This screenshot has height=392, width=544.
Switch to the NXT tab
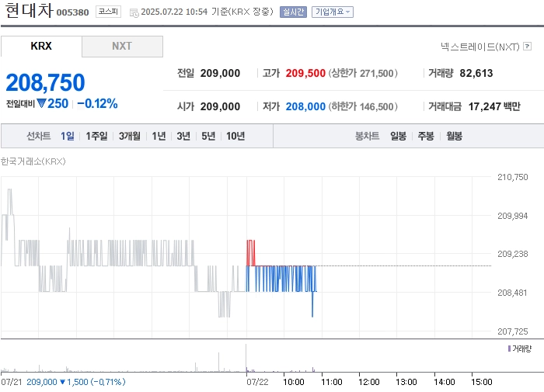(x=122, y=46)
